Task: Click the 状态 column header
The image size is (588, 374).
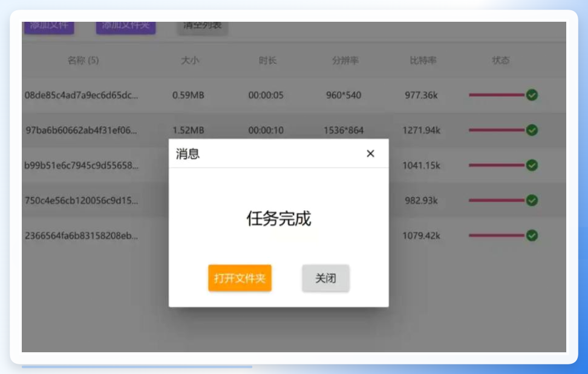Action: (x=501, y=60)
